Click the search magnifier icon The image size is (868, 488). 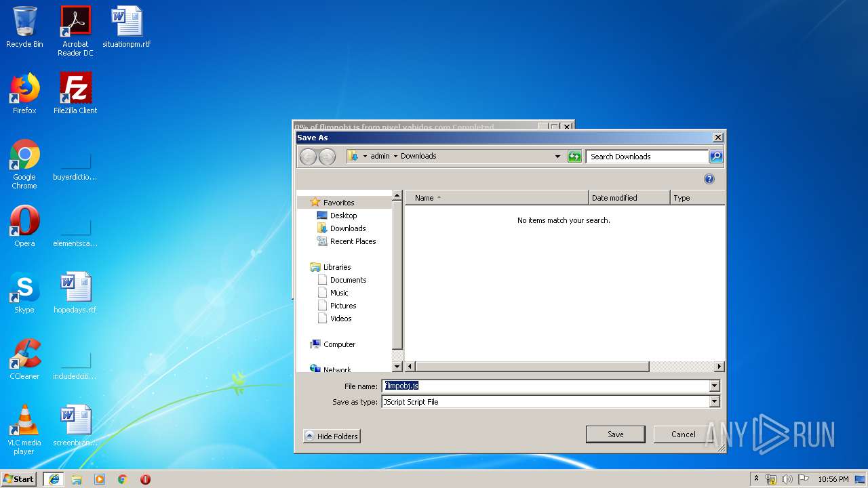click(716, 157)
